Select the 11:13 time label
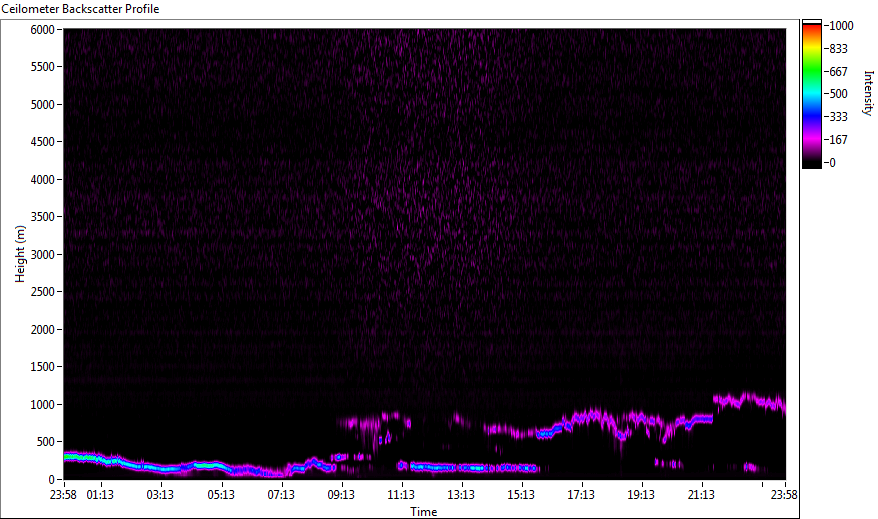Screen dimensions: 878x519 [x=401, y=495]
